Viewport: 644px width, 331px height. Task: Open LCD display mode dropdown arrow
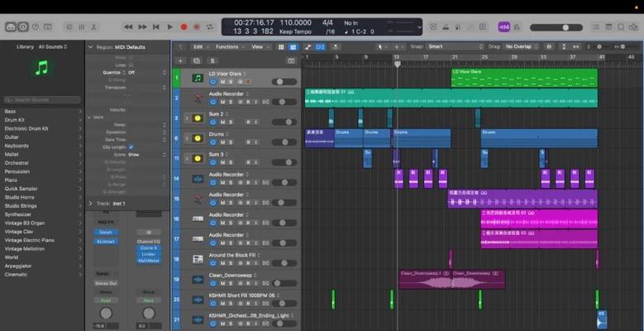[x=419, y=27]
